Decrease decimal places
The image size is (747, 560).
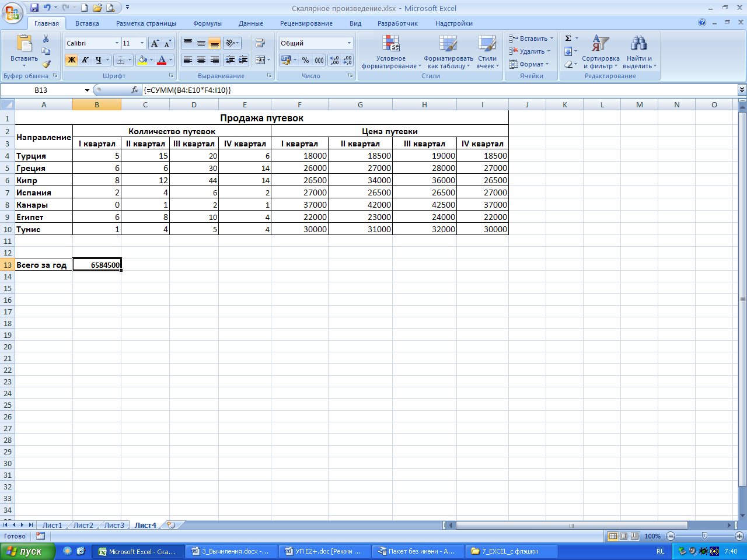coord(348,60)
